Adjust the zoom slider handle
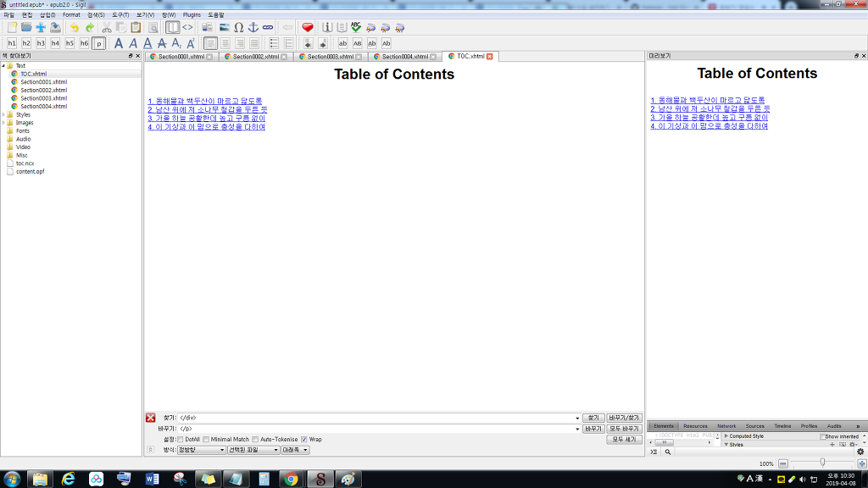868x488 pixels. [x=822, y=463]
